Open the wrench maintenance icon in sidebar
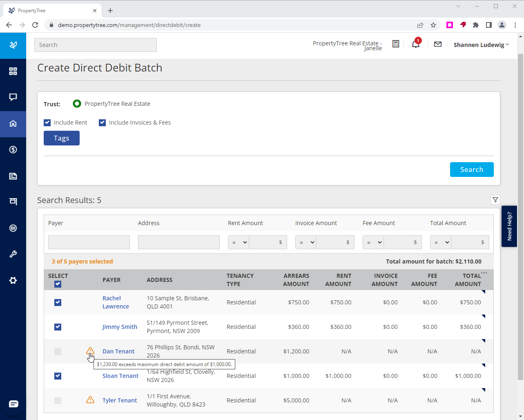This screenshot has height=420, width=524. coord(13,254)
